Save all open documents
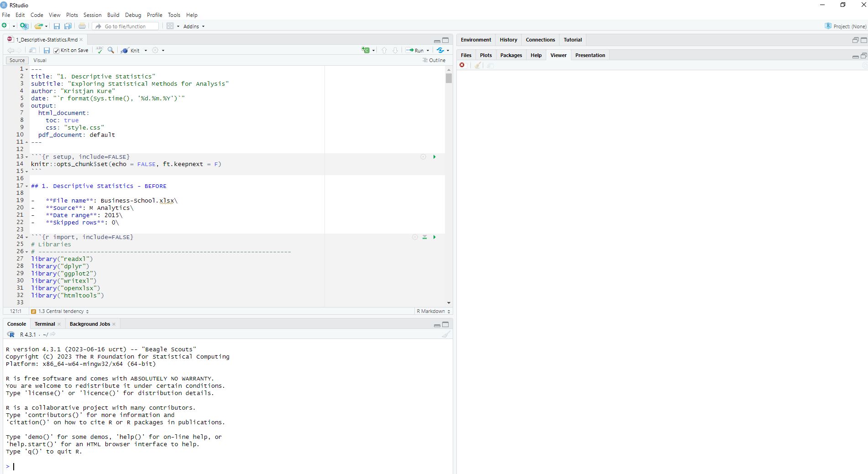Viewport: 868px width, 474px height. [x=68, y=26]
